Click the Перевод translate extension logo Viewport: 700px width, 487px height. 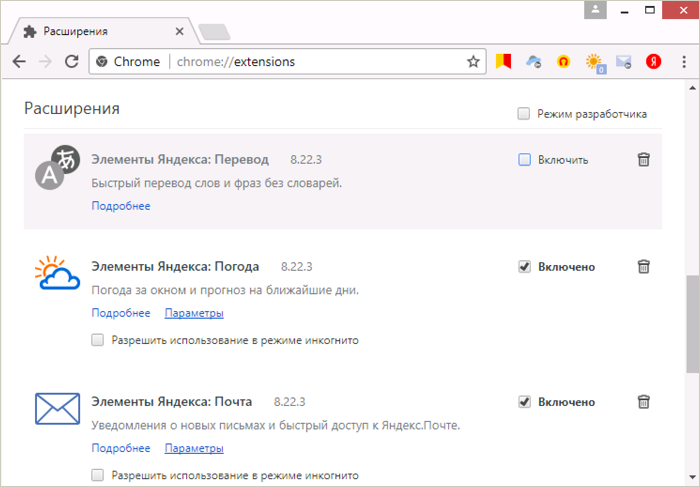[x=58, y=167]
